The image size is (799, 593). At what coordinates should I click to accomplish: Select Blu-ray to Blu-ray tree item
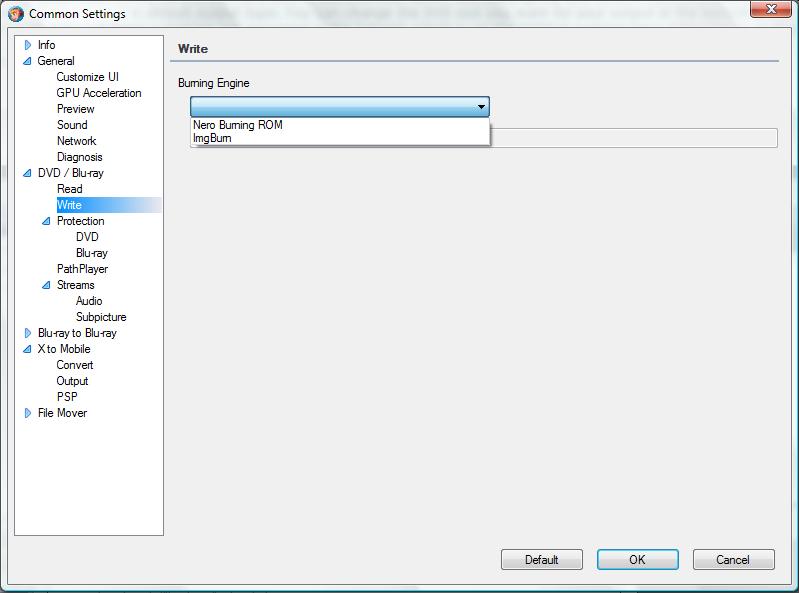[x=77, y=333]
